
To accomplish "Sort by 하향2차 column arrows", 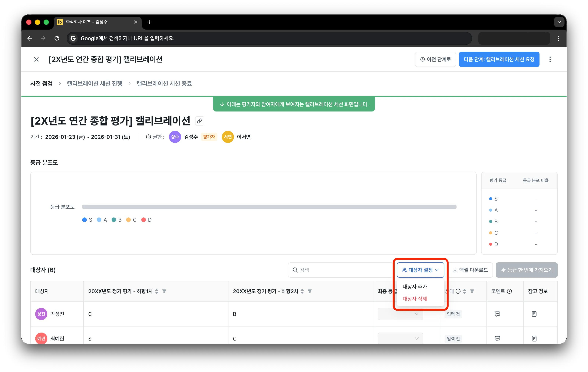I will pyautogui.click(x=302, y=291).
